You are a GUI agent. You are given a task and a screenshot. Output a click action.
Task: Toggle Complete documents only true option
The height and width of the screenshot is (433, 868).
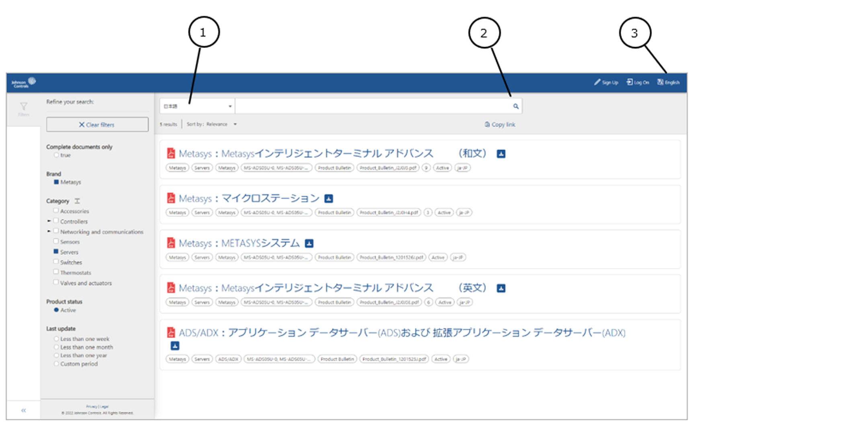click(56, 155)
